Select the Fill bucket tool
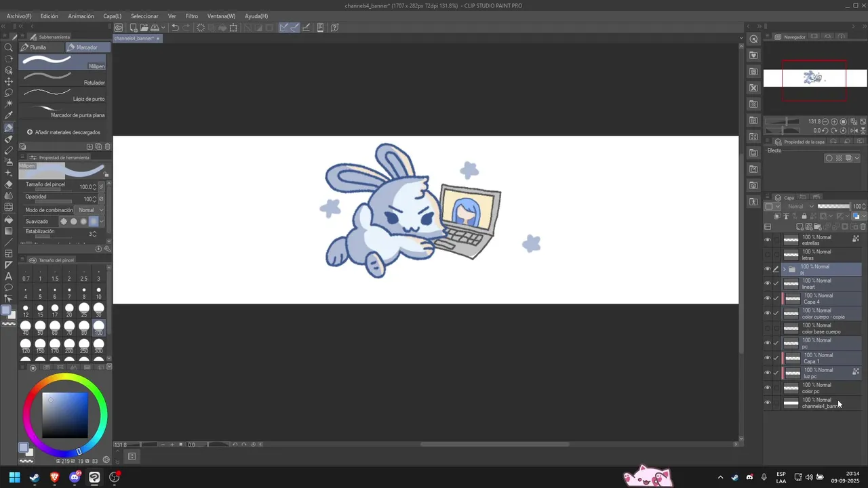The height and width of the screenshot is (488, 868). pos(9,219)
